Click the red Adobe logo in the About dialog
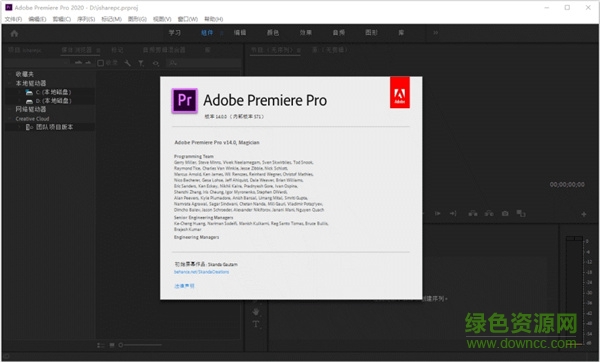This screenshot has width=600, height=362. coord(399,93)
